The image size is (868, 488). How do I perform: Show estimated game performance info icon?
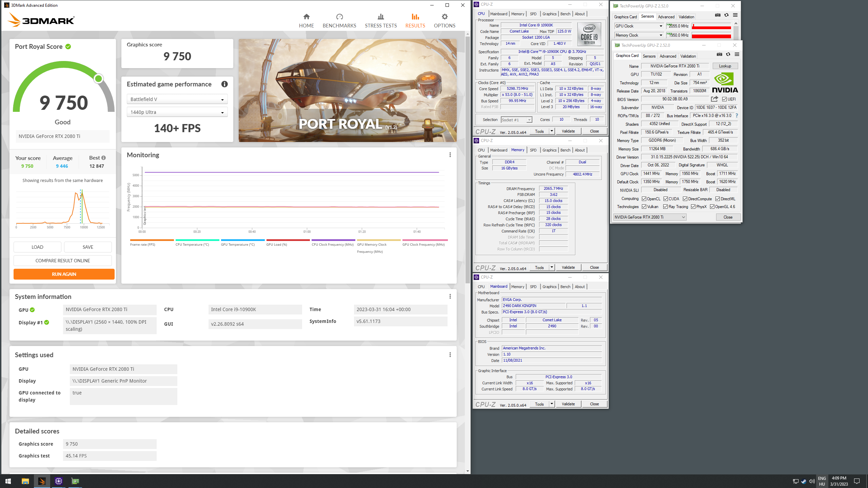click(x=224, y=84)
